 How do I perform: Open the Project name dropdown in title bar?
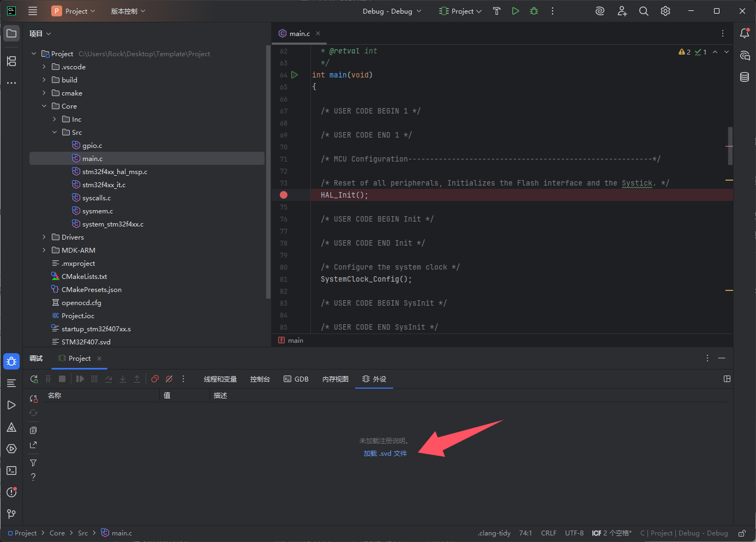(73, 11)
